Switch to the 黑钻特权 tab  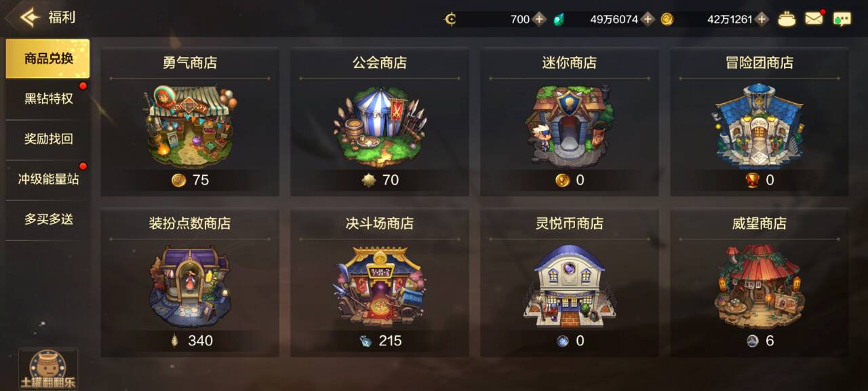coord(48,98)
